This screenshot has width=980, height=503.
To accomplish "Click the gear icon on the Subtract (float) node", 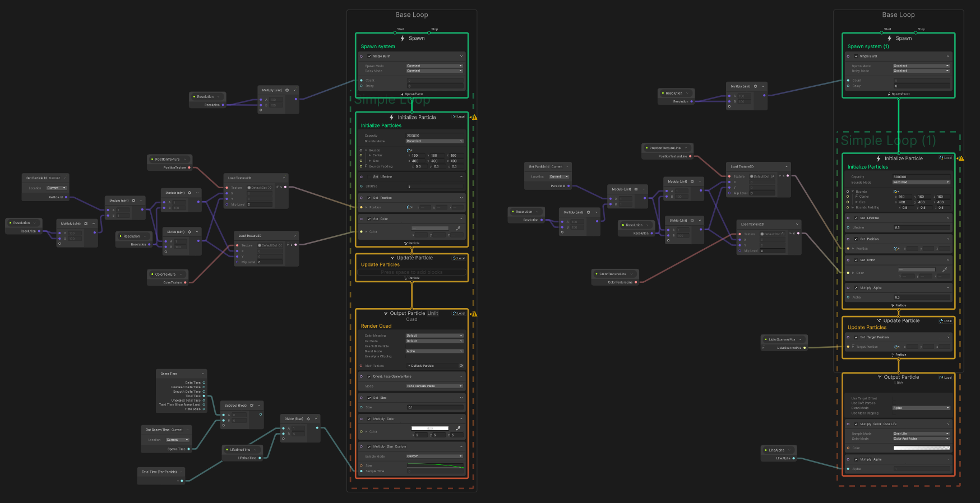I will (252, 406).
